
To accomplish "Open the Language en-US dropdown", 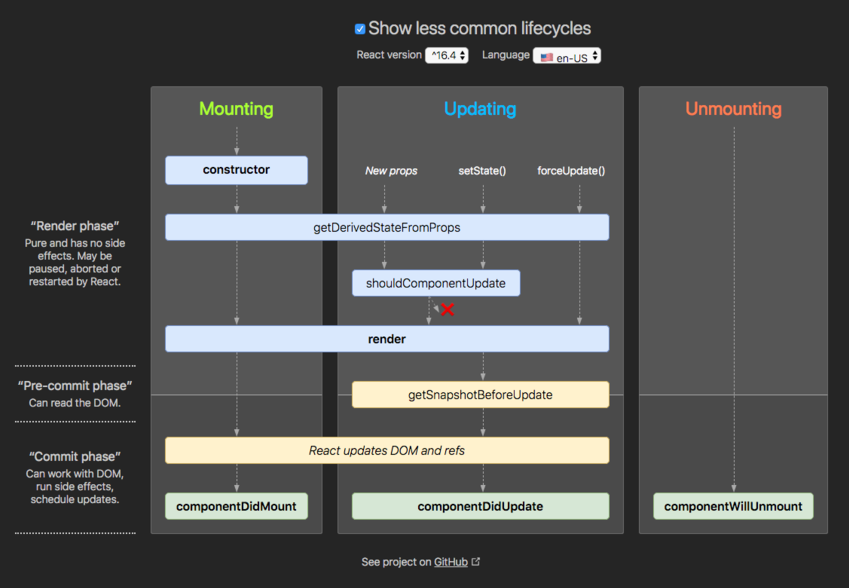I will [x=567, y=56].
